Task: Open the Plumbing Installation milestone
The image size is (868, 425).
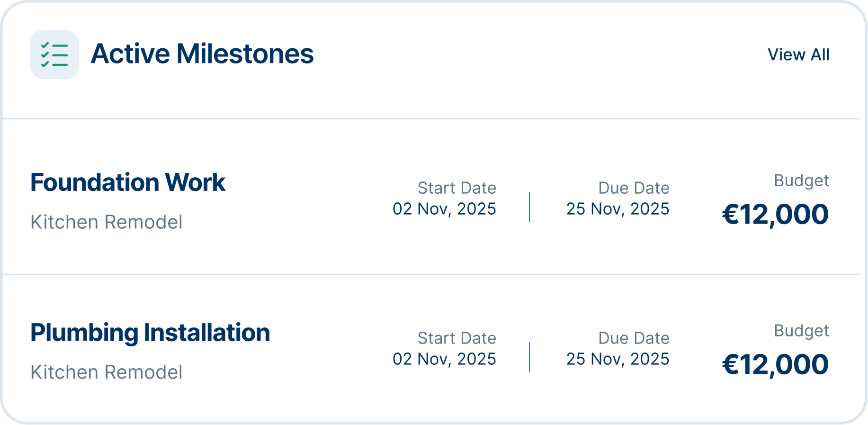Action: coord(150,333)
